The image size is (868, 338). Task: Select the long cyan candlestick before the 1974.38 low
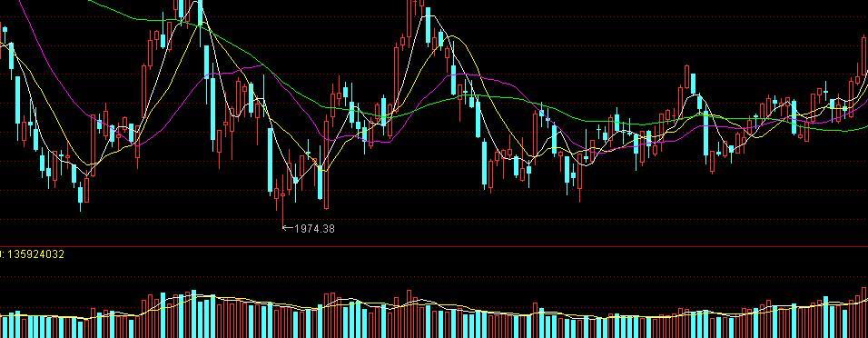point(271,160)
